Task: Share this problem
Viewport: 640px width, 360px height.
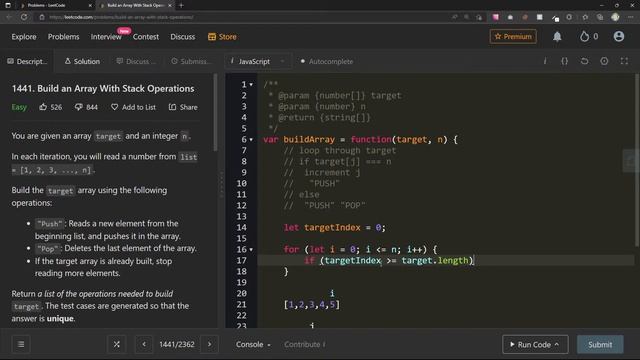Action: pos(183,107)
